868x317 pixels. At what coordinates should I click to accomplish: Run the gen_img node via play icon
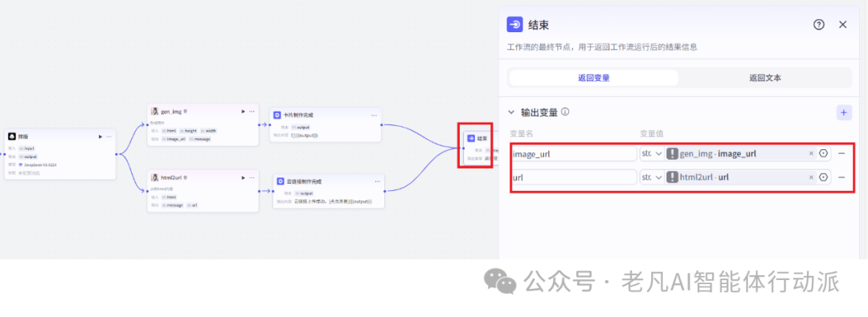[x=243, y=112]
